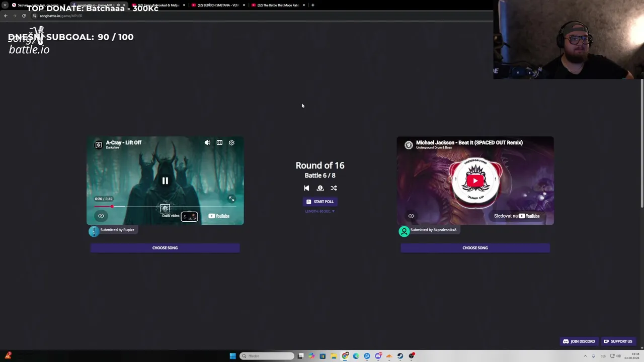Expand A-Cray video to fullscreen
644x362 pixels.
coord(231,199)
